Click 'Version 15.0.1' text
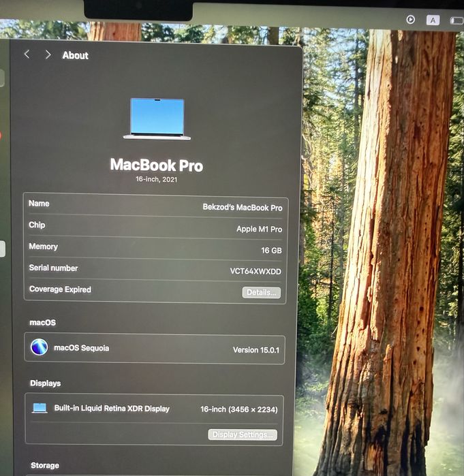 coord(256,350)
